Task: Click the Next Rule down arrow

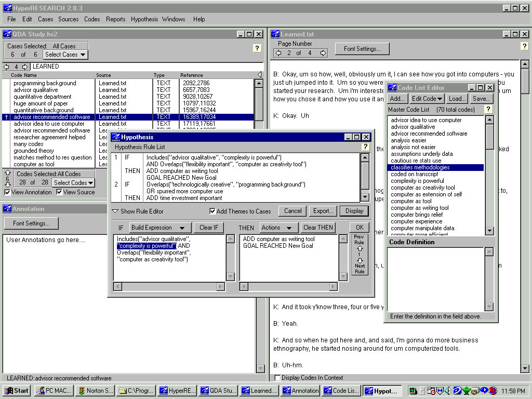Action: tap(360, 260)
